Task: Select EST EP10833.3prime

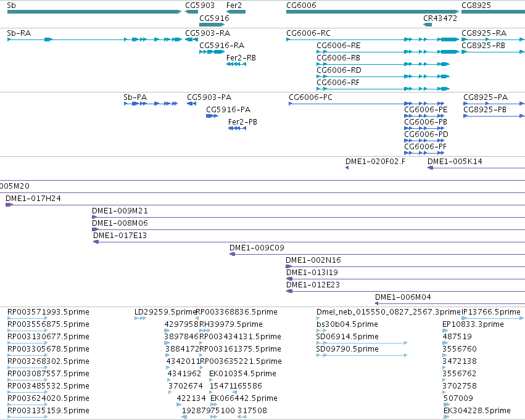Action: pyautogui.click(x=473, y=325)
